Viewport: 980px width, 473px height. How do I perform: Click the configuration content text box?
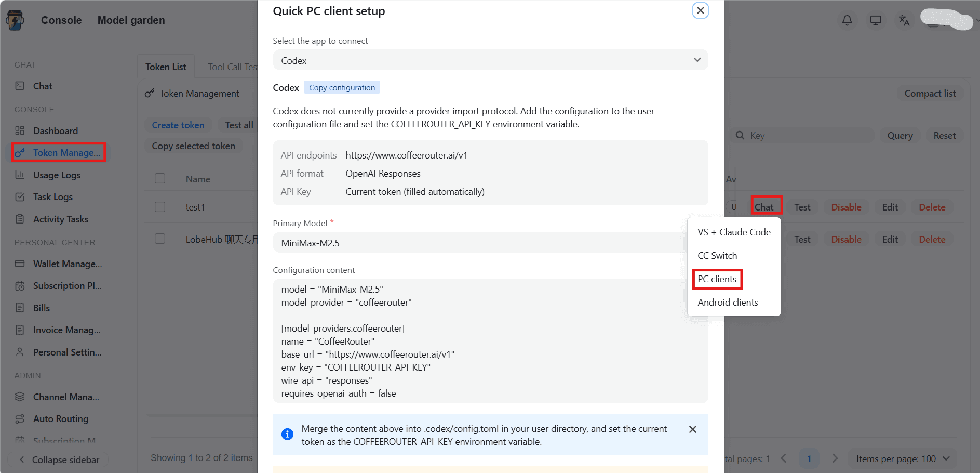[x=490, y=341]
